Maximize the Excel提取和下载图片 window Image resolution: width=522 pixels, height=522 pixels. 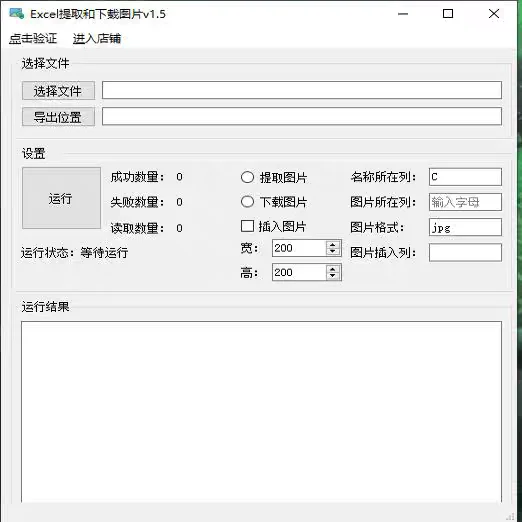(x=448, y=14)
